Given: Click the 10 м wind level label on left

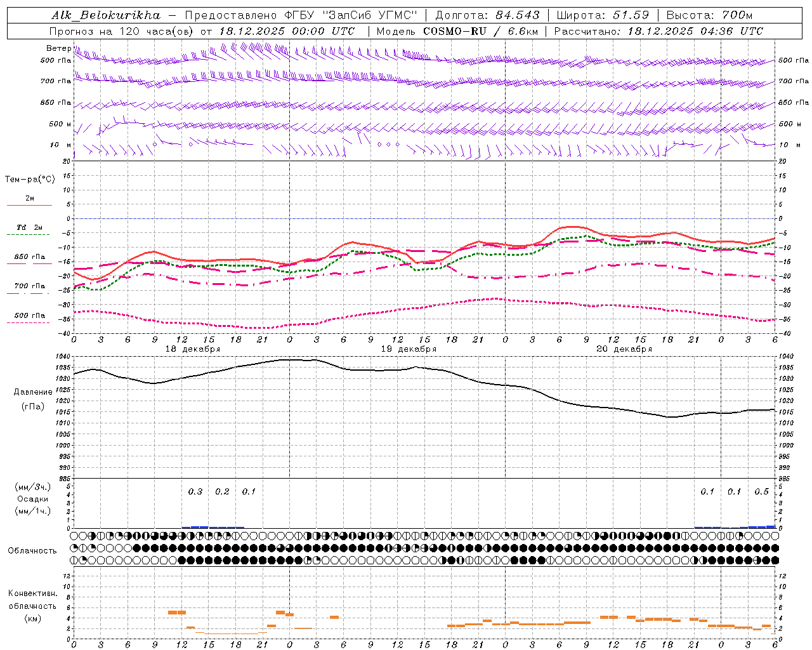Looking at the screenshot, I should [x=61, y=145].
